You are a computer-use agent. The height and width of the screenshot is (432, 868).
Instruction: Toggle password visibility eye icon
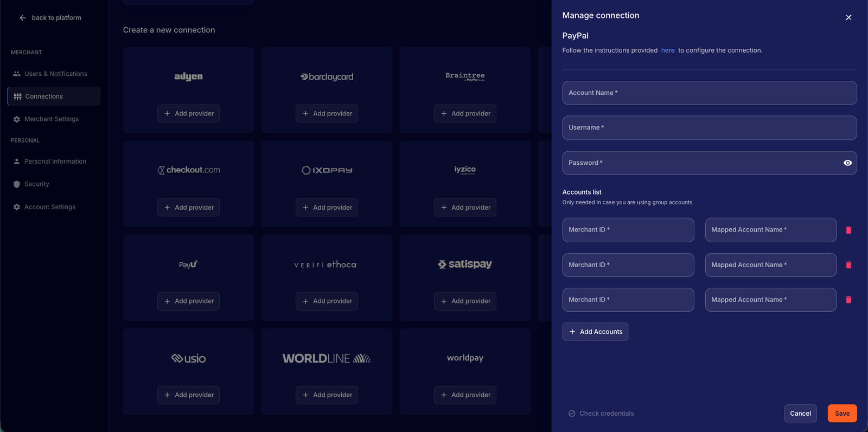(847, 163)
